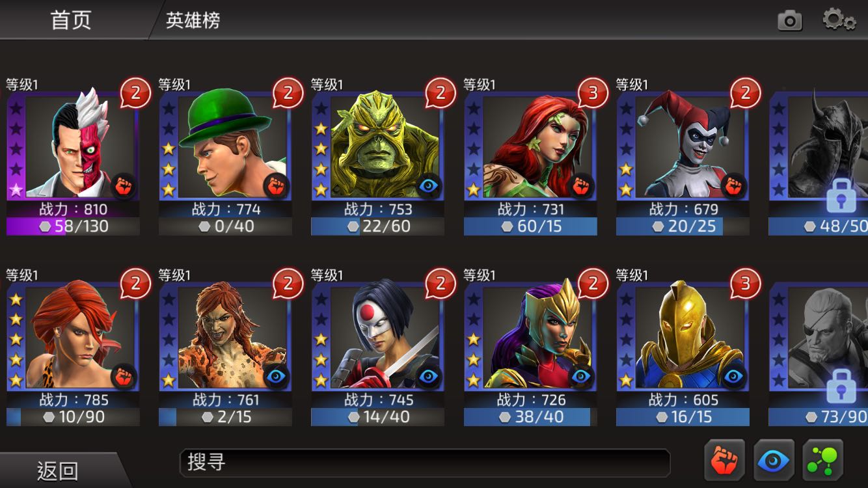Click the eye class icon on Swamp Thing
The width and height of the screenshot is (868, 488).
428,187
